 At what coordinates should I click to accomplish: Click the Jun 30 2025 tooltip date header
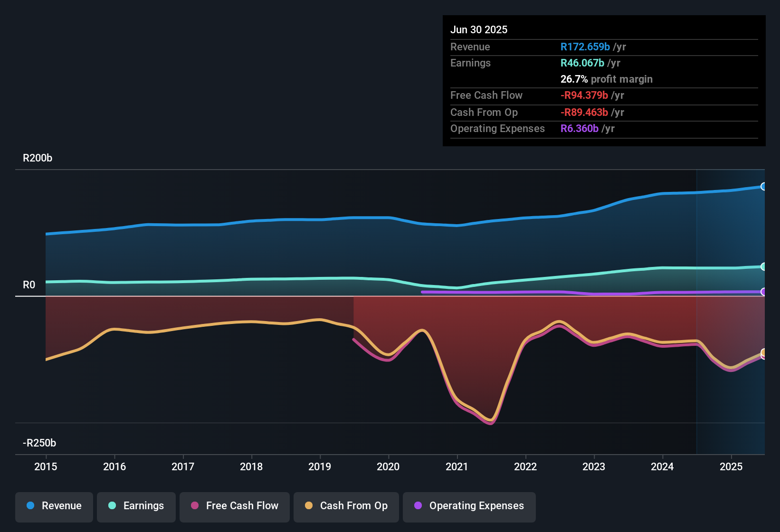(479, 30)
